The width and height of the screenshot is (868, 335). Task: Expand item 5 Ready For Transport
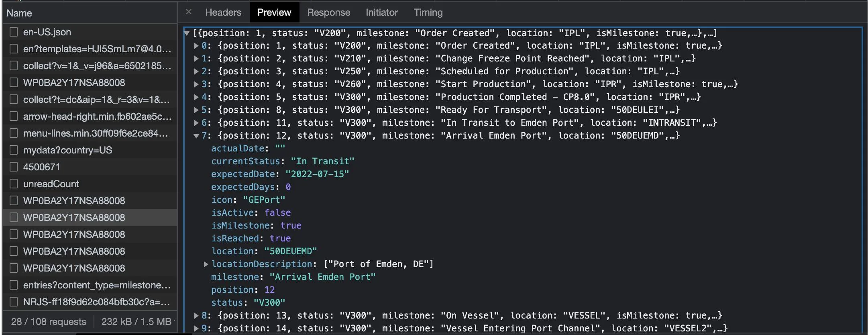click(196, 110)
